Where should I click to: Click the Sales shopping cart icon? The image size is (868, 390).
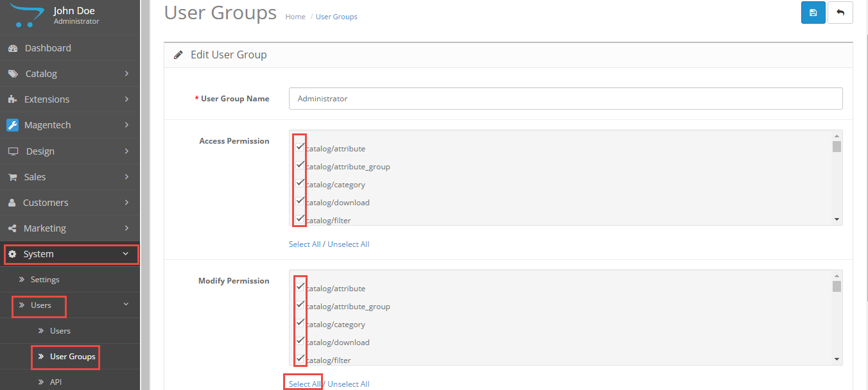click(12, 177)
